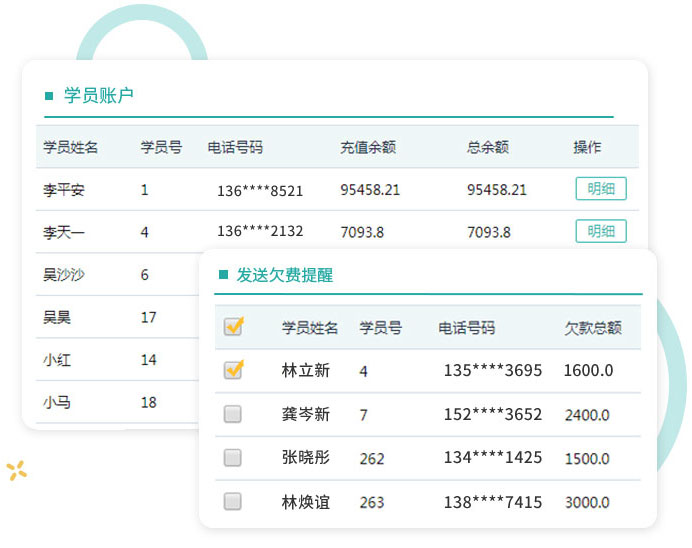Click the 发送欠费提醒 panel title
This screenshot has width=692, height=548.
[x=285, y=275]
